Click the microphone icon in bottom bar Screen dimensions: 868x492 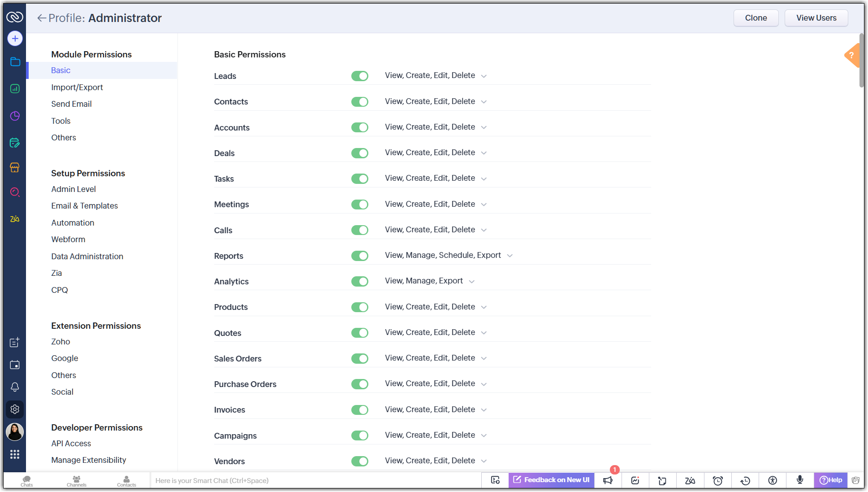coord(800,480)
